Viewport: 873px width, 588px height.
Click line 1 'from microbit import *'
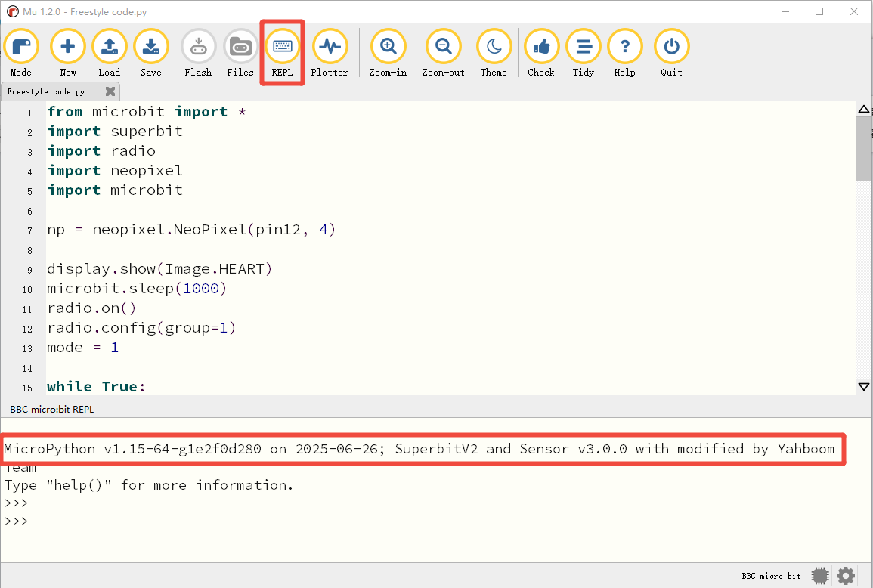147,112
